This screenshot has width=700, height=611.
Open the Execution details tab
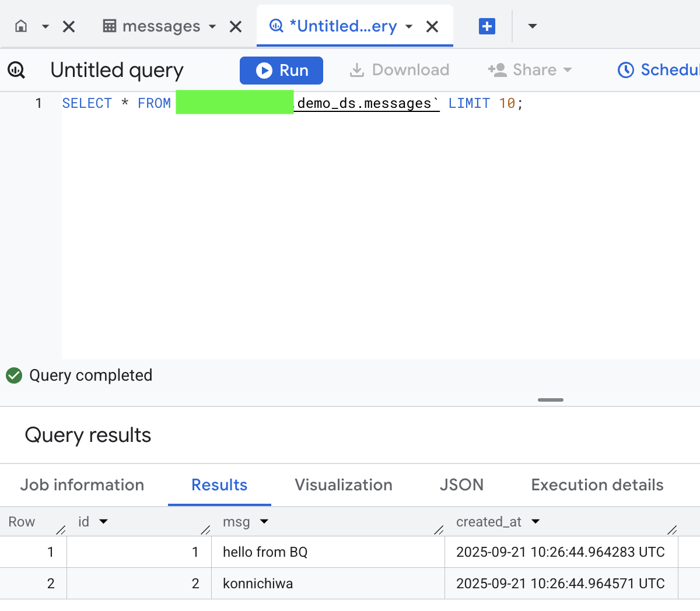pos(597,485)
